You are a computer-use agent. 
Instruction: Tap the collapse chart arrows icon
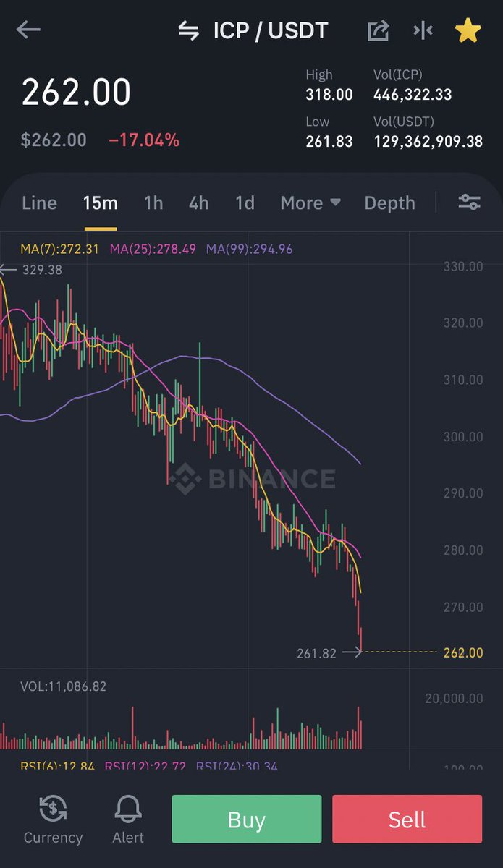pyautogui.click(x=423, y=30)
